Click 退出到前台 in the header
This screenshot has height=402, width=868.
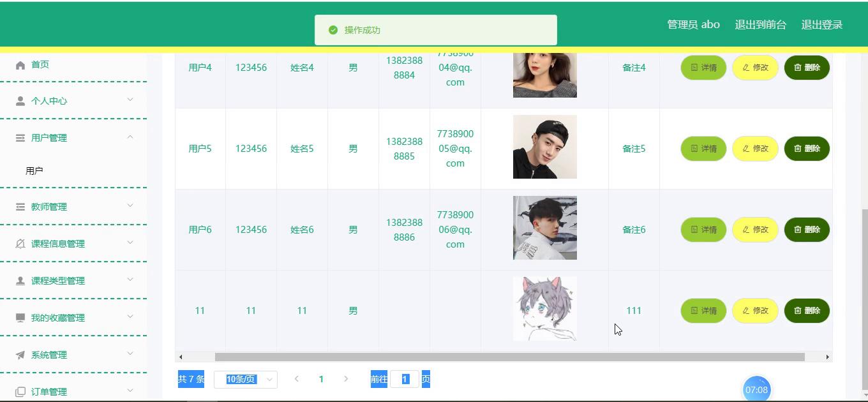[x=760, y=25]
